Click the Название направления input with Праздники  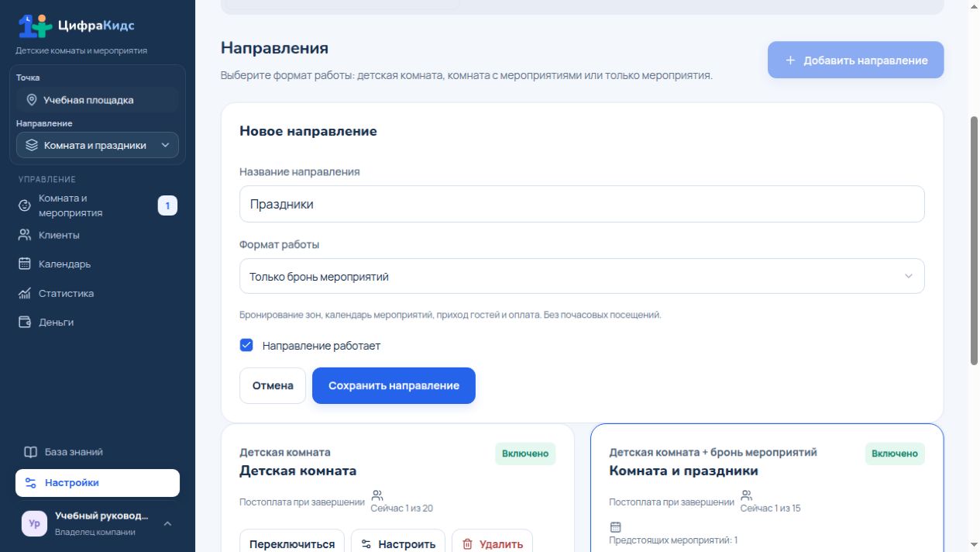[582, 204]
